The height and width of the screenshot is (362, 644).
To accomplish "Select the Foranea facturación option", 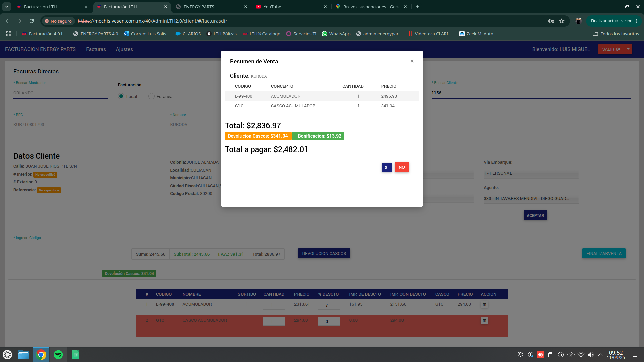I will pos(152,96).
